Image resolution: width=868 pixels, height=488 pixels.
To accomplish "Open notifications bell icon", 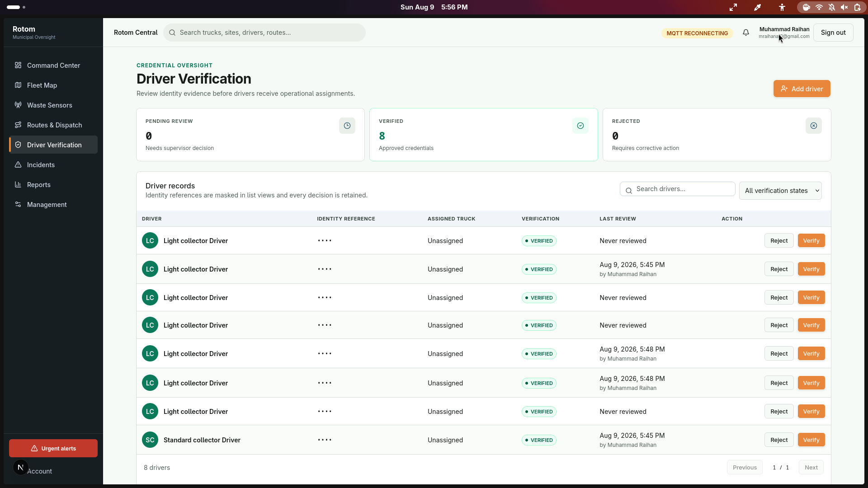I will pos(746,33).
